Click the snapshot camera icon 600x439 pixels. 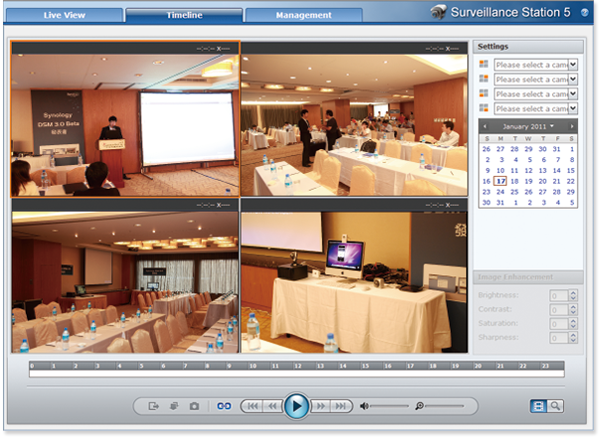(x=194, y=406)
